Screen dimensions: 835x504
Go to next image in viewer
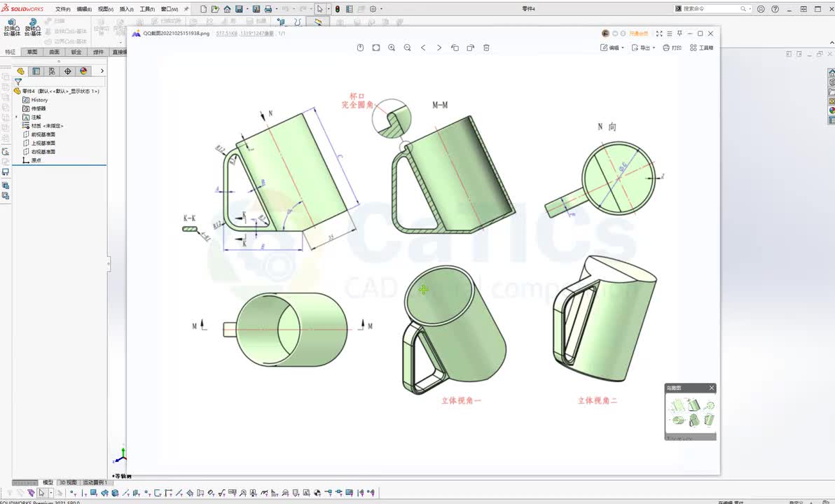click(x=439, y=48)
